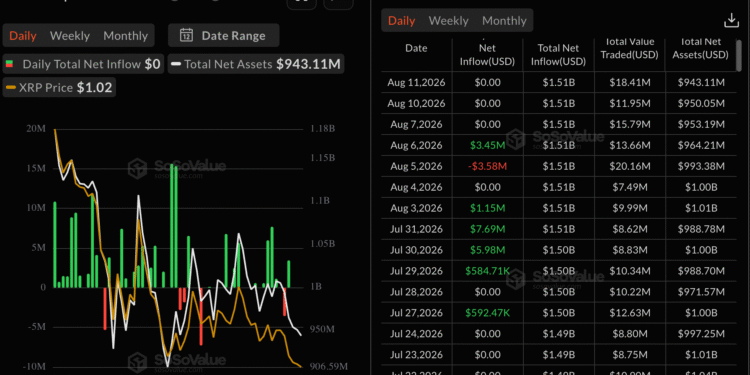Select the Jul 29,2026 date cell
Image resolution: width=750 pixels, height=375 pixels.
[416, 271]
